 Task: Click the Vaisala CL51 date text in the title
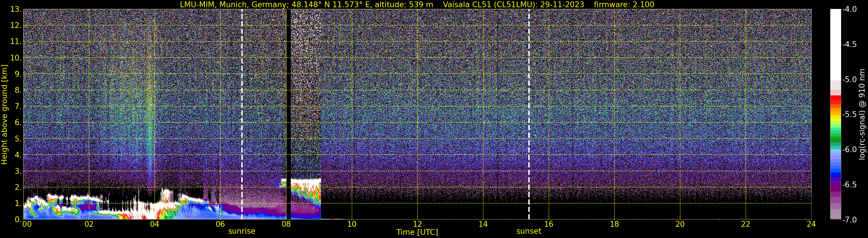pos(513,4)
